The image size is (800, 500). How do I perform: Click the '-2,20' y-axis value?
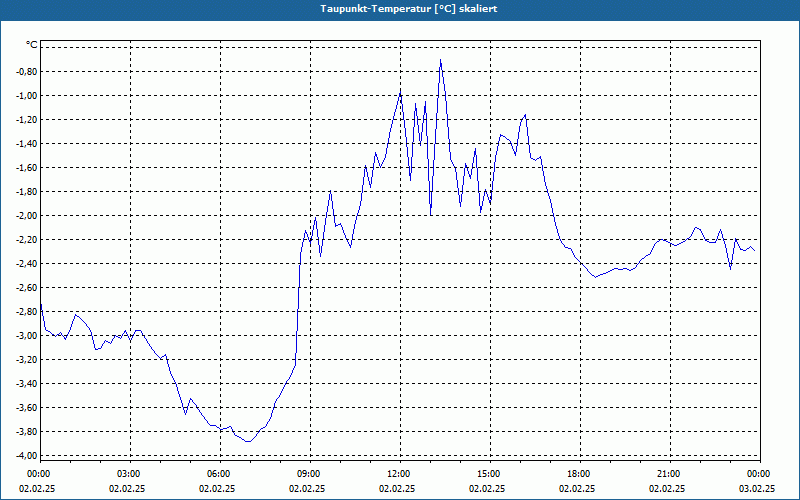point(27,239)
